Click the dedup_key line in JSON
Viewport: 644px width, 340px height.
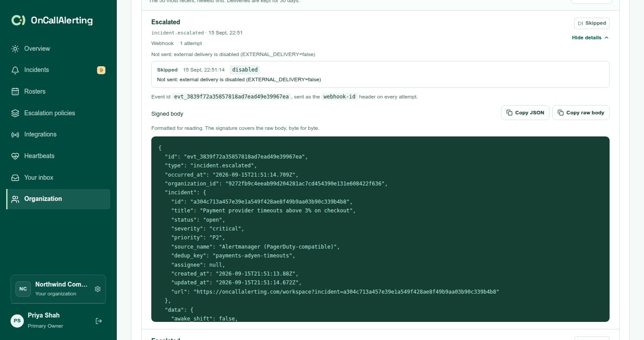point(233,256)
